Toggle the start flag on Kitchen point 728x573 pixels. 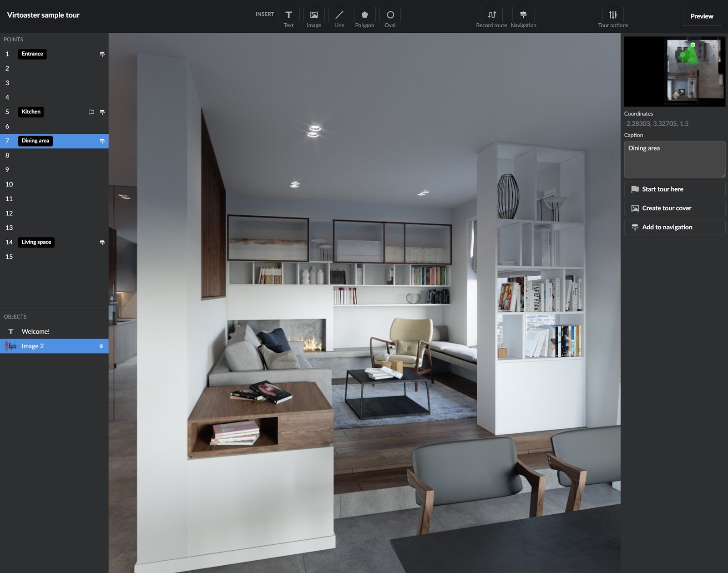(x=91, y=112)
